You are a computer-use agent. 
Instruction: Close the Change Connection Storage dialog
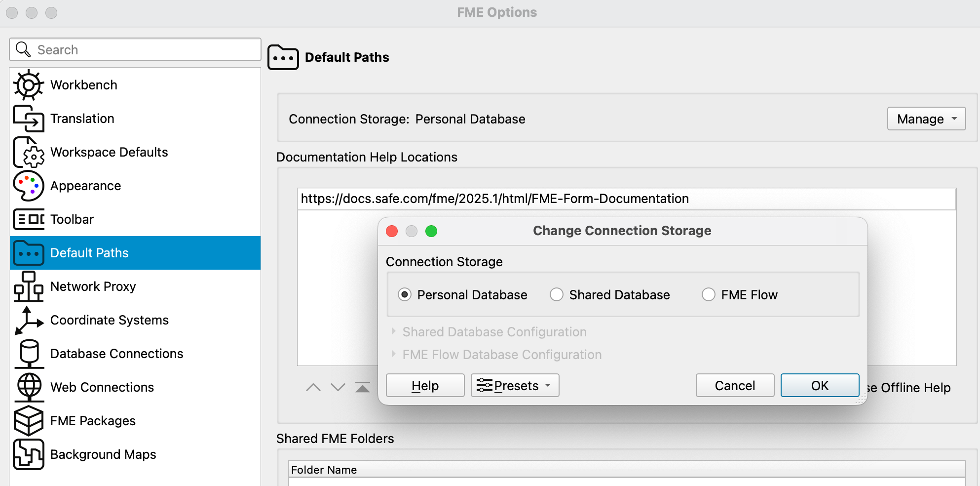coord(392,231)
